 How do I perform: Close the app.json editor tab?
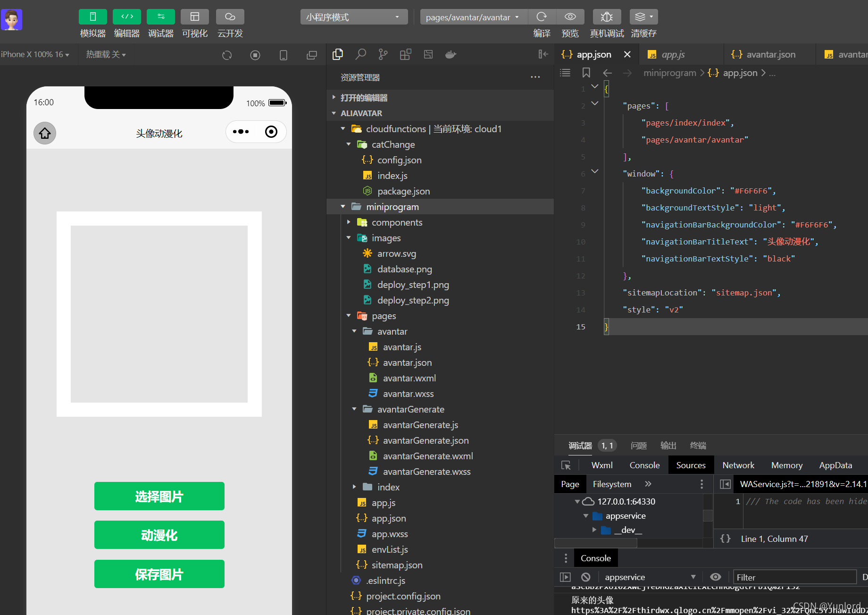(627, 54)
